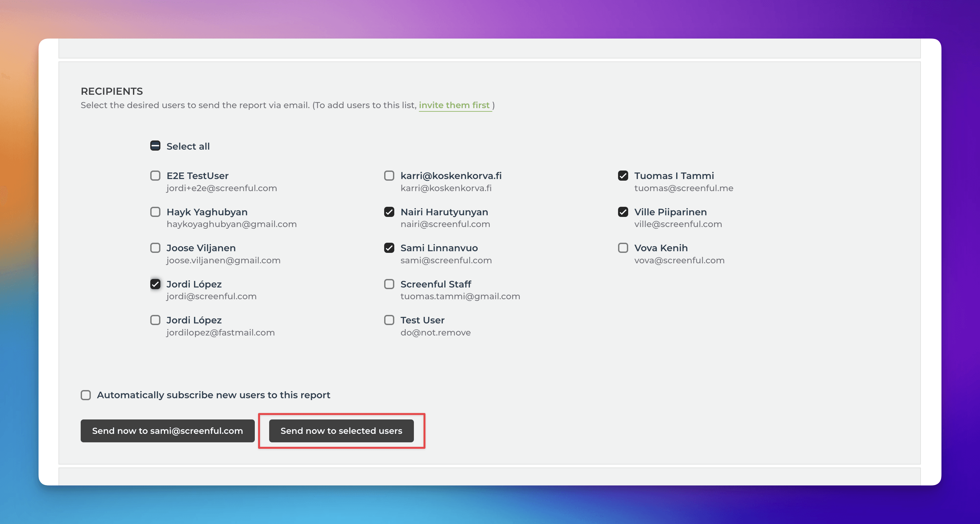The image size is (980, 524).
Task: Toggle the Select all checkbox
Action: [155, 146]
